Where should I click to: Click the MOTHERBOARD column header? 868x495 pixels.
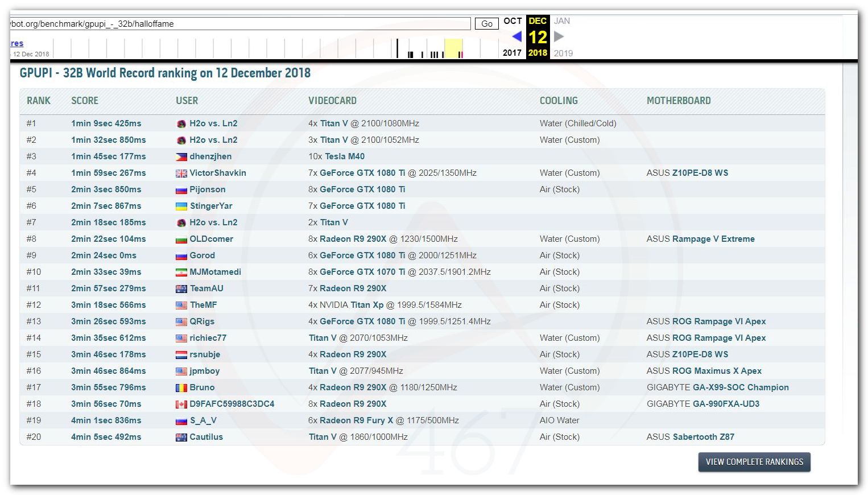click(x=679, y=101)
